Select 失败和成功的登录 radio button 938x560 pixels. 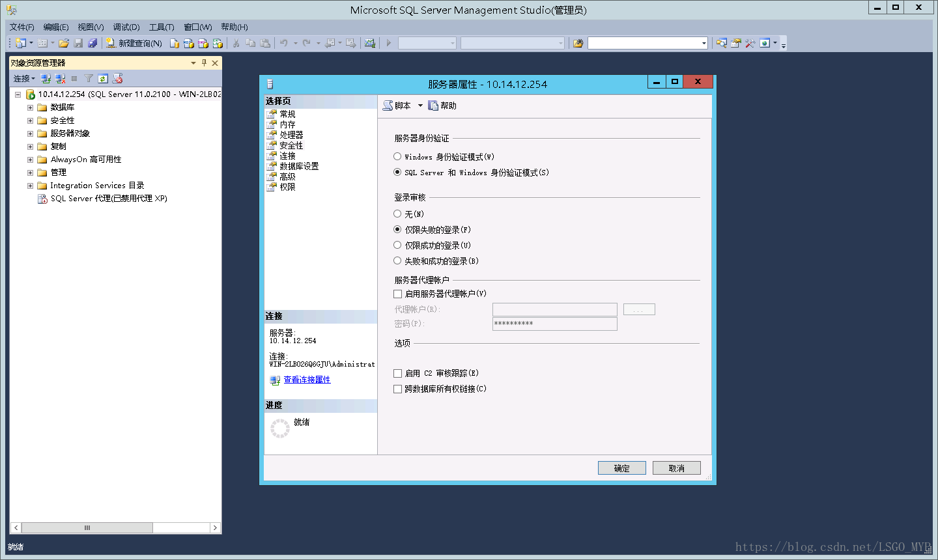tap(397, 260)
